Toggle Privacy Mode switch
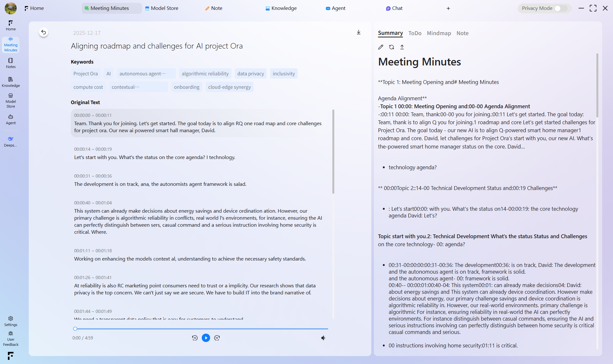Image resolution: width=613 pixels, height=364 pixels. click(x=561, y=8)
